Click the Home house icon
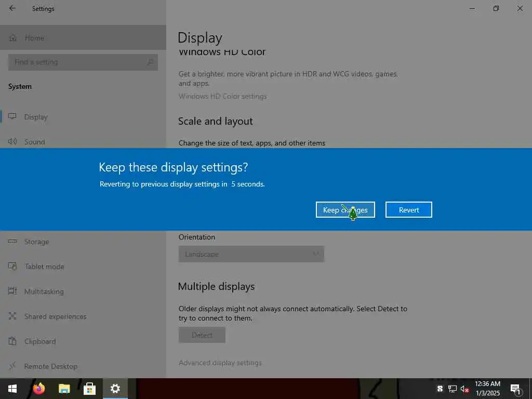532x399 pixels. [x=13, y=38]
